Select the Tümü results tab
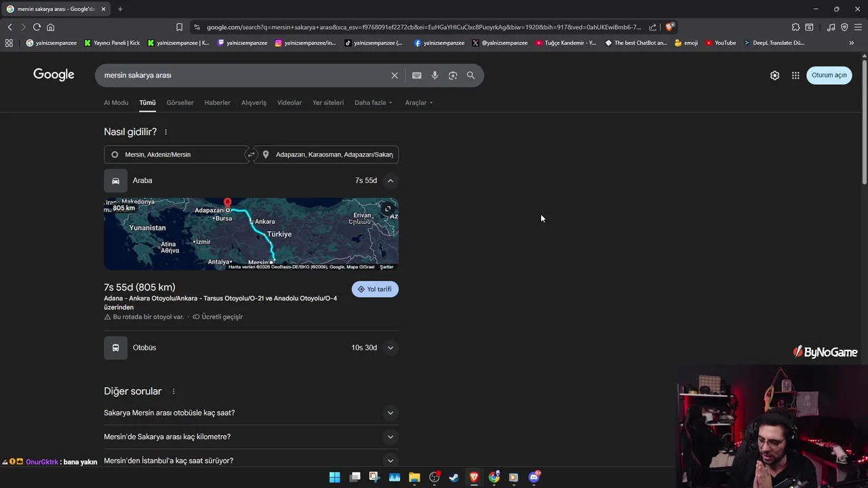This screenshot has height=488, width=868. coord(147,102)
